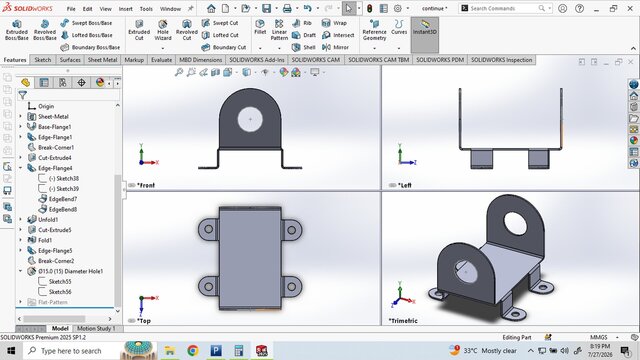Click the Draft tool
This screenshot has width=640, height=360.
click(304, 35)
